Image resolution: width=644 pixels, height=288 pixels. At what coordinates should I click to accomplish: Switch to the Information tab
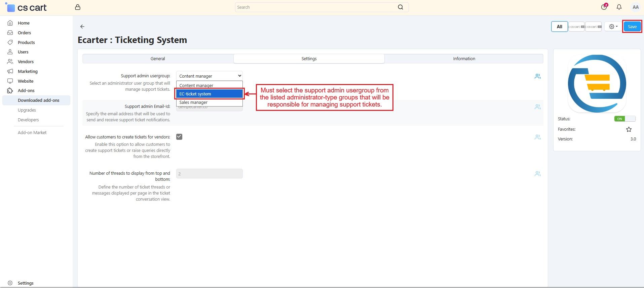464,58
